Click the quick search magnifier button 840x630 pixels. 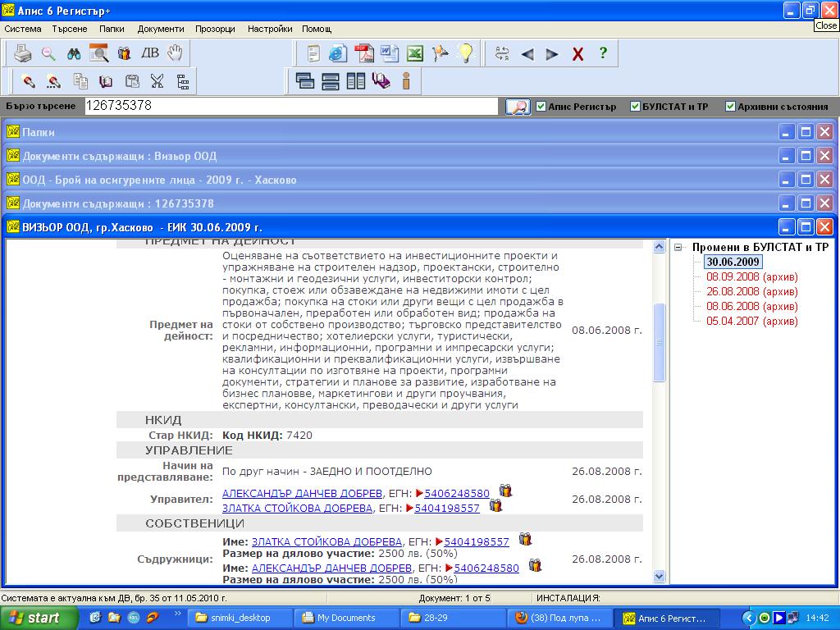tap(518, 106)
